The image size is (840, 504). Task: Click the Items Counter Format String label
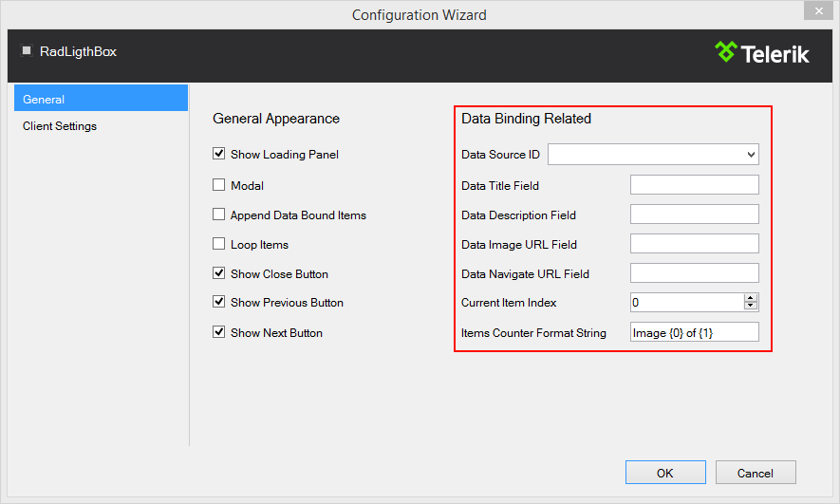[x=533, y=333]
